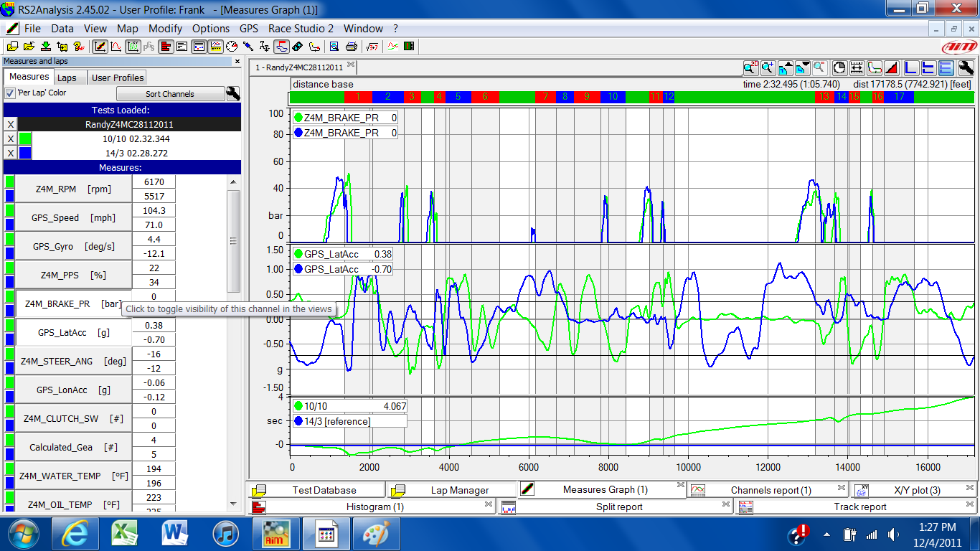Open the bell-curve graph toolbar icon
This screenshot has width=980, height=551.
[116, 47]
